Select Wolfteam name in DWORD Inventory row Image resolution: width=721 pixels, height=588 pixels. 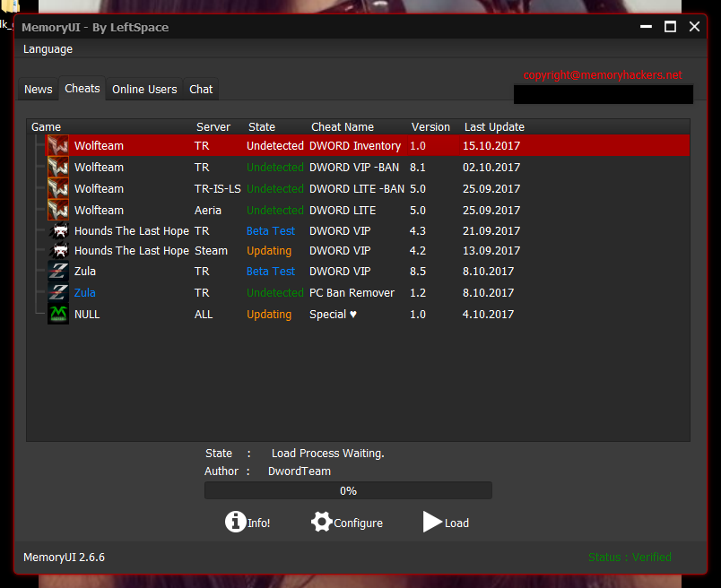99,146
